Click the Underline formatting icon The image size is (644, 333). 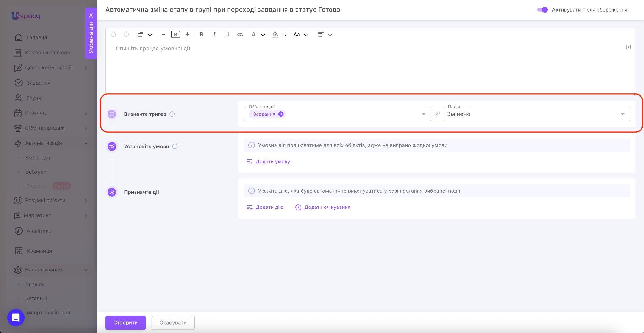227,35
